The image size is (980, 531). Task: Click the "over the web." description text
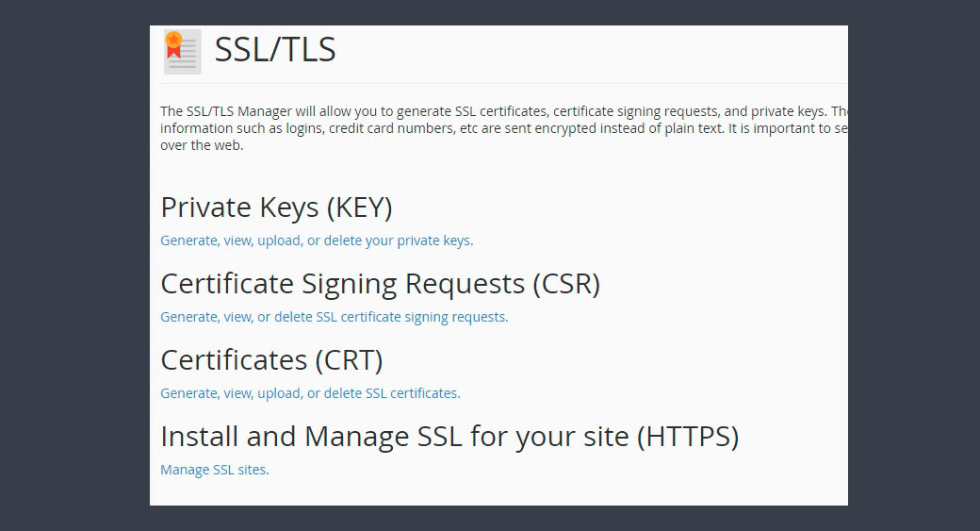202,145
